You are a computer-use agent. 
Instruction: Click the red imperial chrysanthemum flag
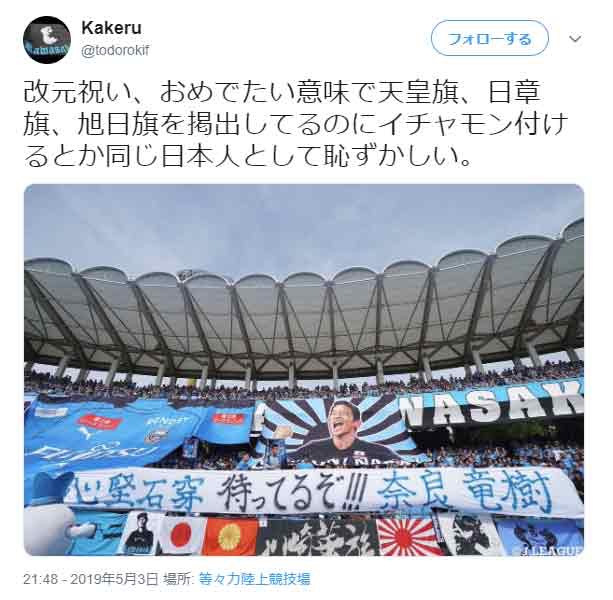pyautogui.click(x=230, y=536)
